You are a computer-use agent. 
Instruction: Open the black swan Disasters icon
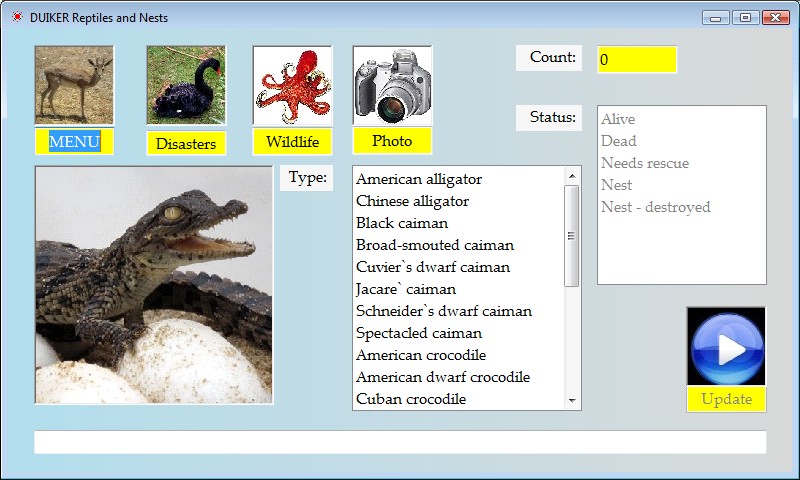point(186,85)
